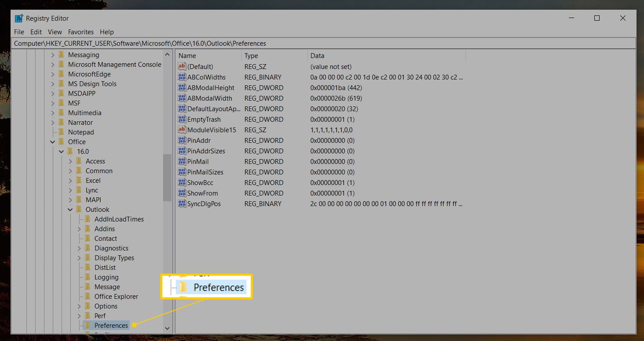Sort values by the Type column header

(x=275, y=55)
